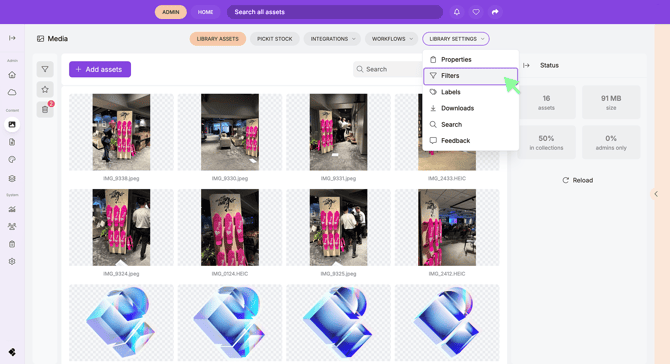Click the layers cube icon in sidebar
The image size is (670, 364).
12,178
